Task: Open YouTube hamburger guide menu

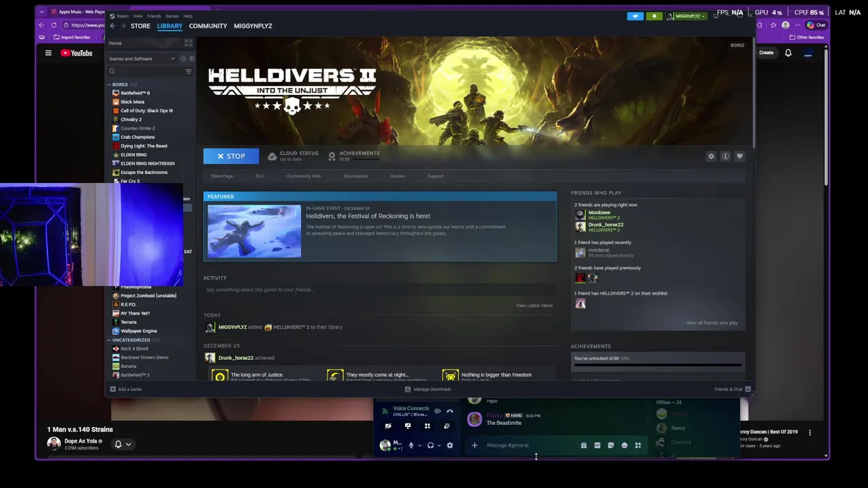Action: (x=48, y=53)
